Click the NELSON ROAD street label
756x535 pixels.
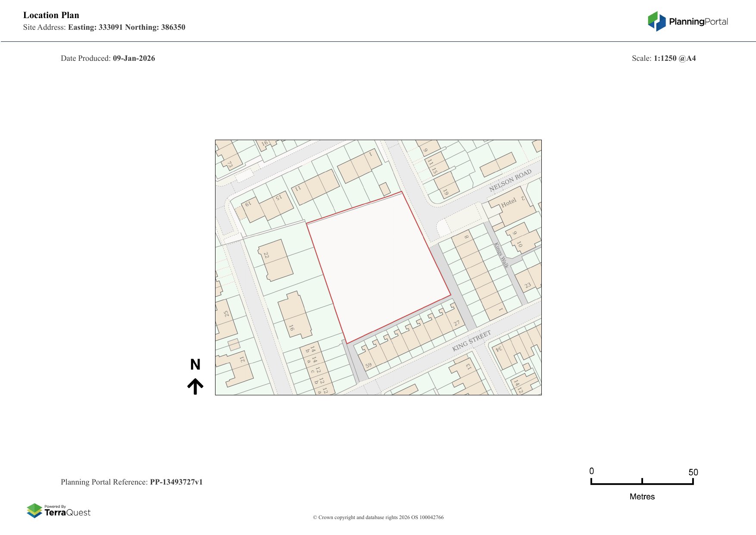click(510, 181)
